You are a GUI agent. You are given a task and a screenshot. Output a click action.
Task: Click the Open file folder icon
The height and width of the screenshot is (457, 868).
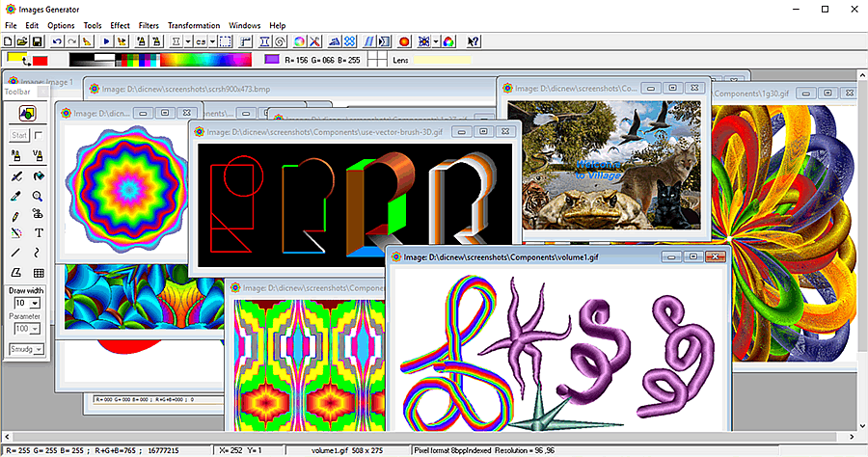[x=22, y=41]
